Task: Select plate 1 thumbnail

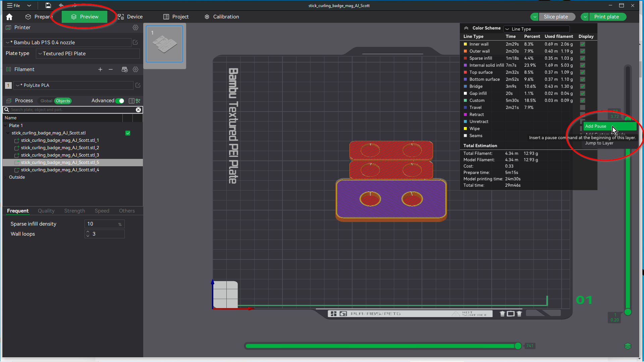Action: tap(164, 44)
